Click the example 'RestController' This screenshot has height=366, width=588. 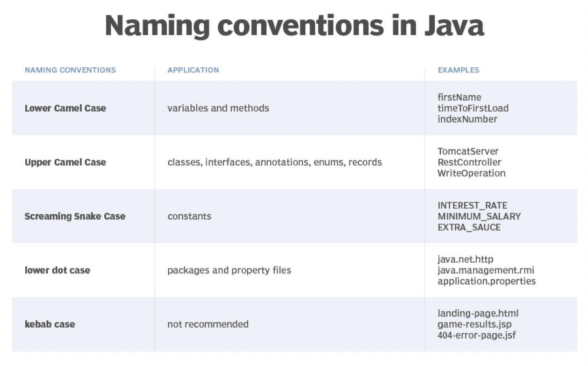469,162
